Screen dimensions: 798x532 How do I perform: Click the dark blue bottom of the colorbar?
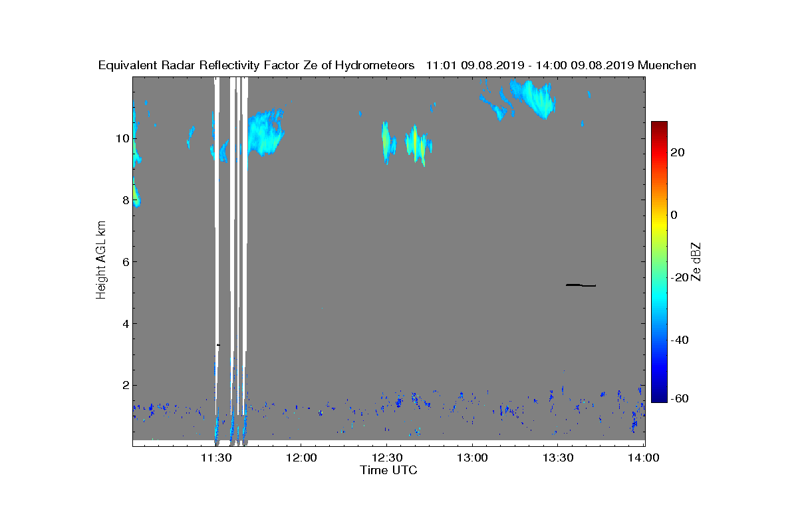pos(659,398)
